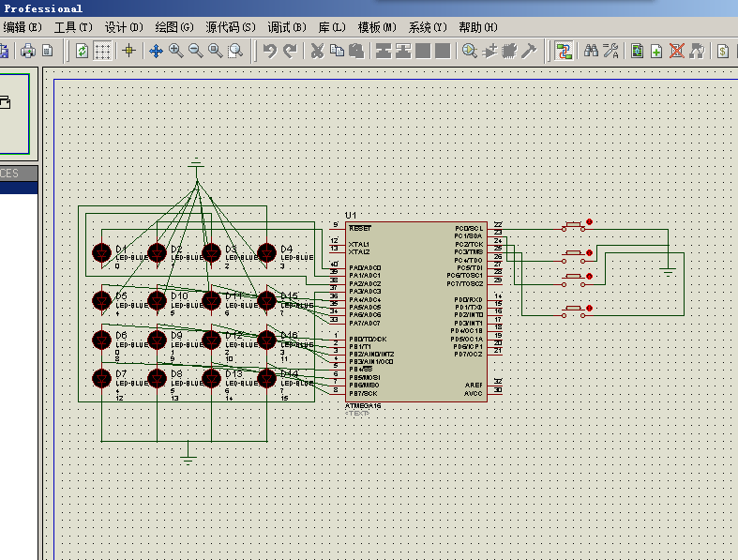
Task: Click the Zoom Out magnifier
Action: click(x=195, y=51)
